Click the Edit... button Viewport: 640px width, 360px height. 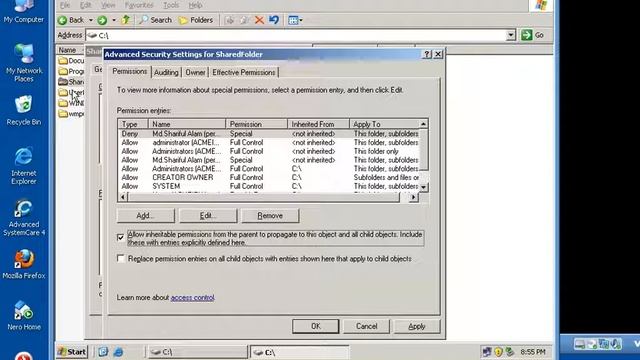(x=208, y=216)
